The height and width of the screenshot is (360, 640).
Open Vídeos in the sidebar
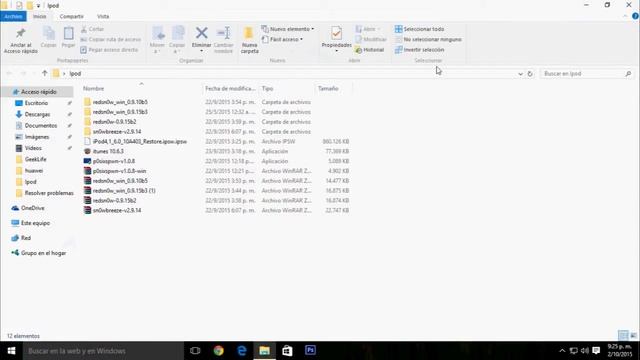coord(33,148)
